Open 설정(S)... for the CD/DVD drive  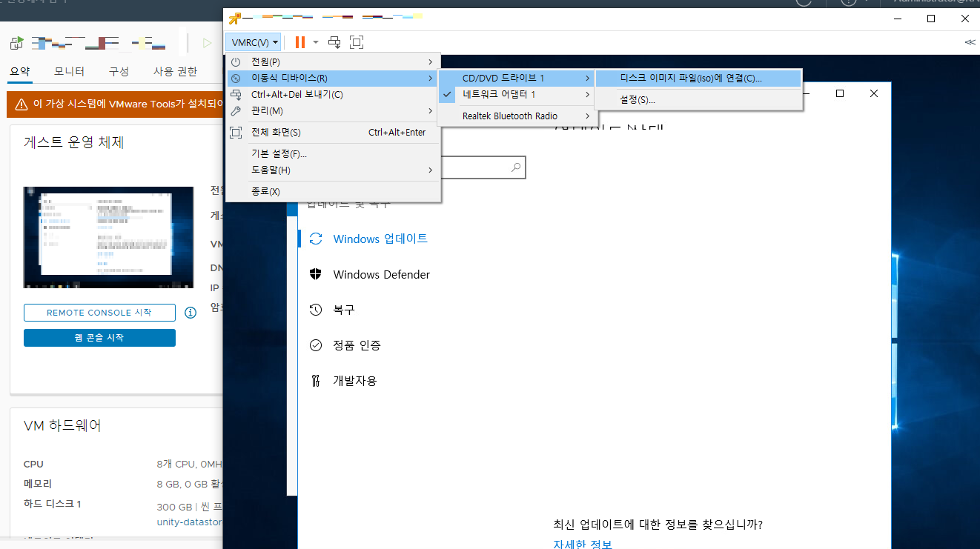point(699,100)
